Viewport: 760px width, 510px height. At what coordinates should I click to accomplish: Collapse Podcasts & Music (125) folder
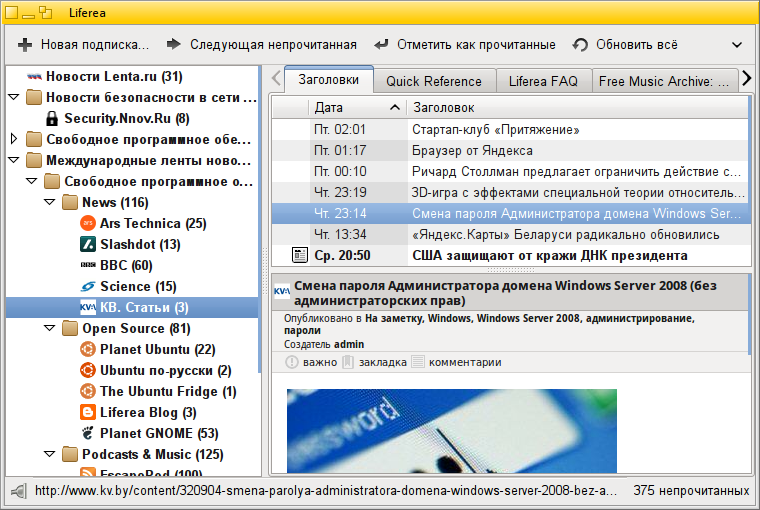pos(49,454)
